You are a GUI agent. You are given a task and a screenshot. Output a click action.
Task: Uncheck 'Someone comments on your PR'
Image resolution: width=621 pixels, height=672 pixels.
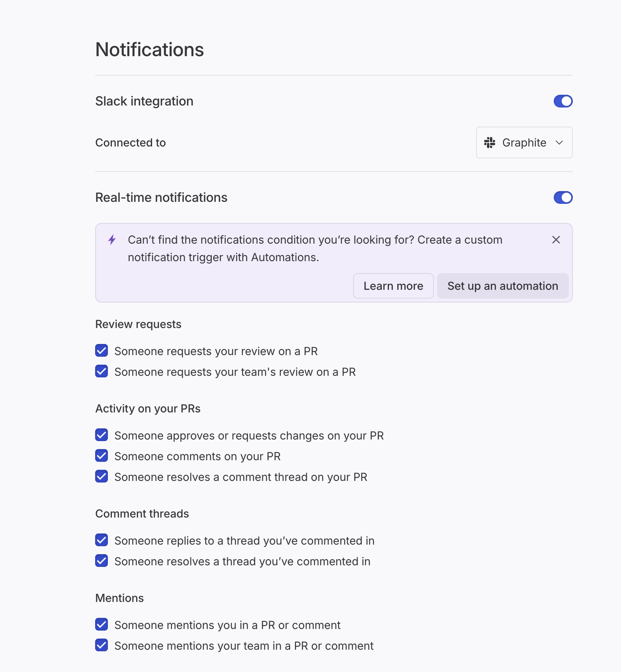(x=102, y=455)
